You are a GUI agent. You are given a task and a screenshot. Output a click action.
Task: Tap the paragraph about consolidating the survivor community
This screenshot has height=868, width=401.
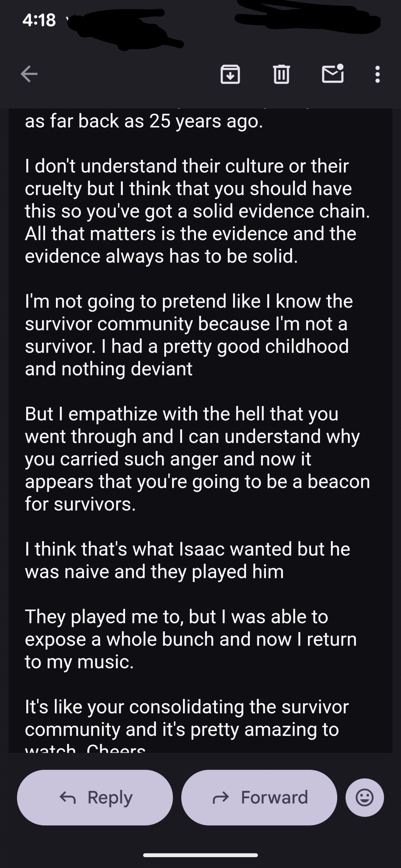(x=187, y=718)
